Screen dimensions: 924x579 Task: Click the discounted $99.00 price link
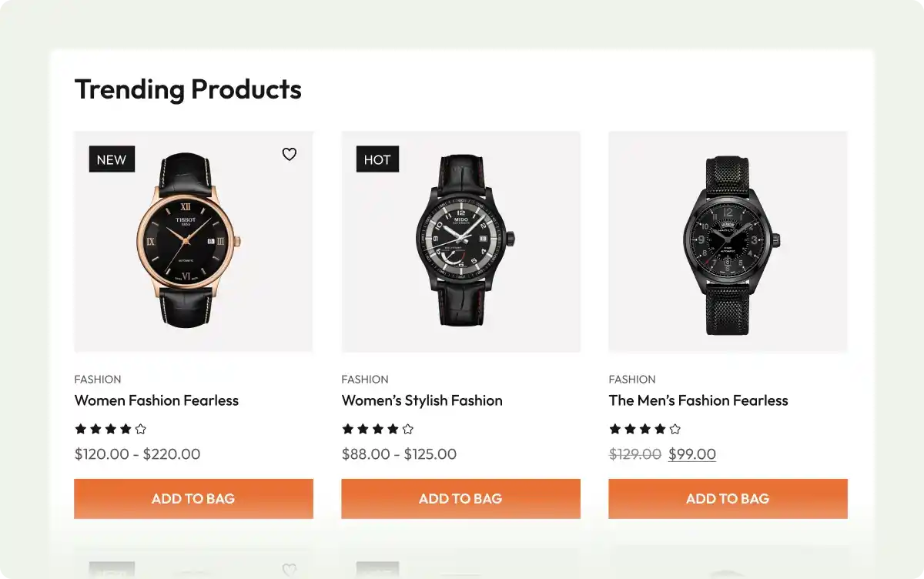point(691,454)
